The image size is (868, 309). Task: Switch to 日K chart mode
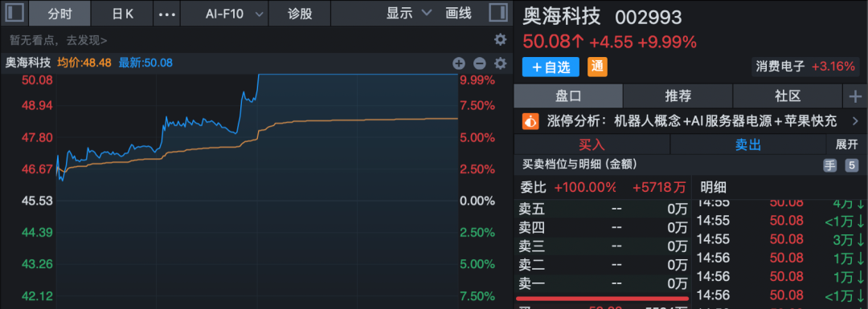point(122,14)
